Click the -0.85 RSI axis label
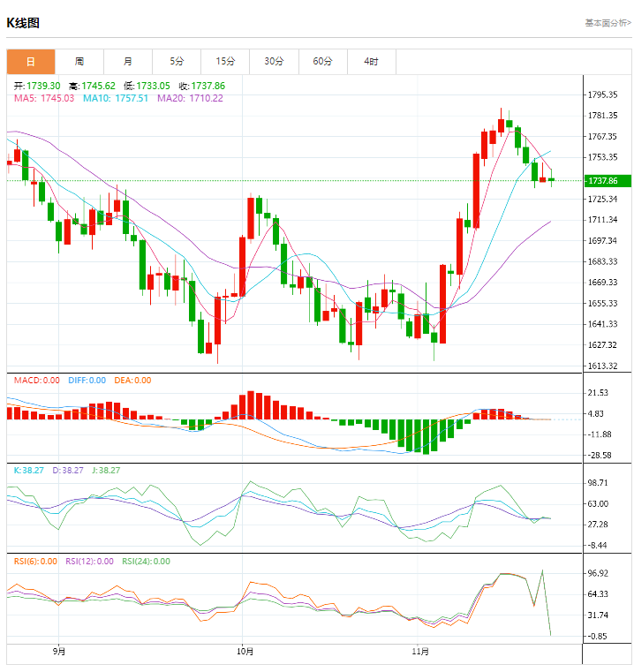634x672 pixels. (598, 637)
